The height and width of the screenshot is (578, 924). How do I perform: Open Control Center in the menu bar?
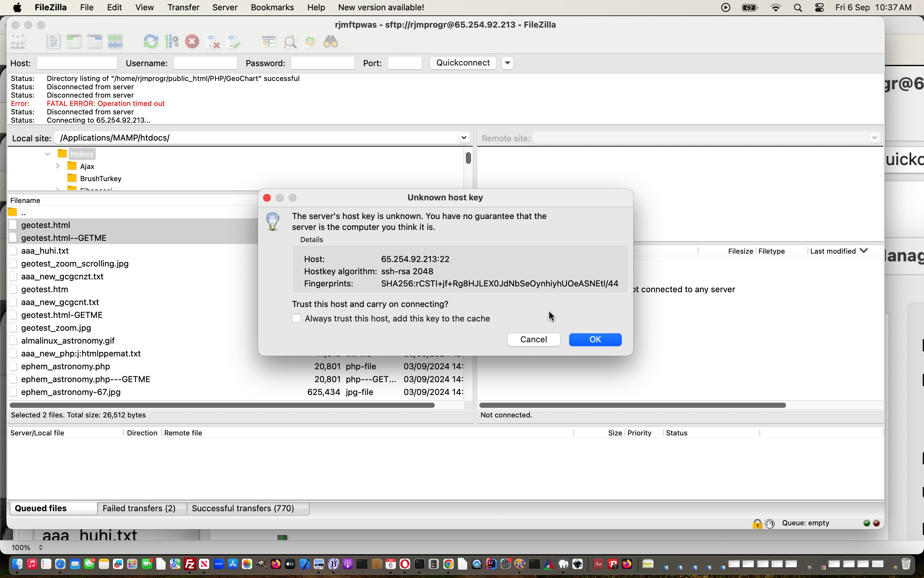click(819, 8)
